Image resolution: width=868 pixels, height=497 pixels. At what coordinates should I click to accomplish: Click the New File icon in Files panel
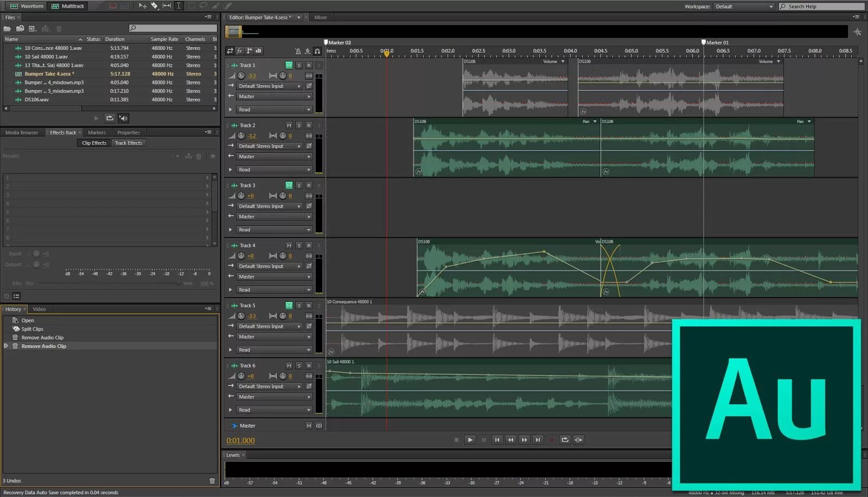click(x=33, y=28)
